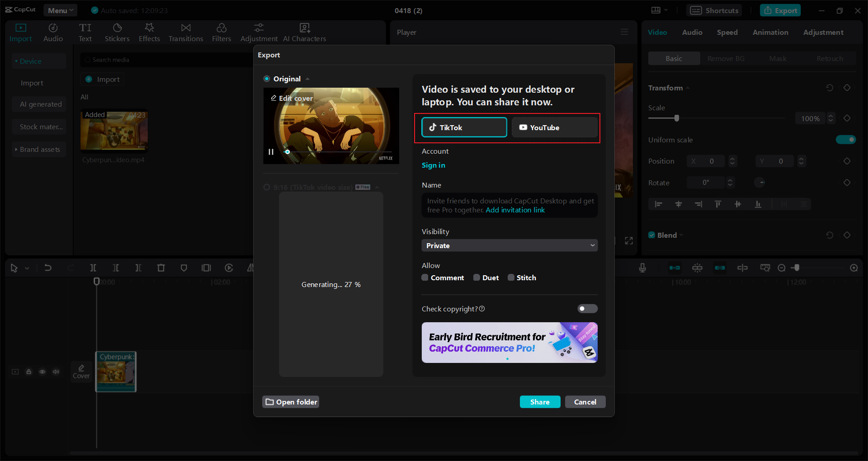Lock the video track

28,372
